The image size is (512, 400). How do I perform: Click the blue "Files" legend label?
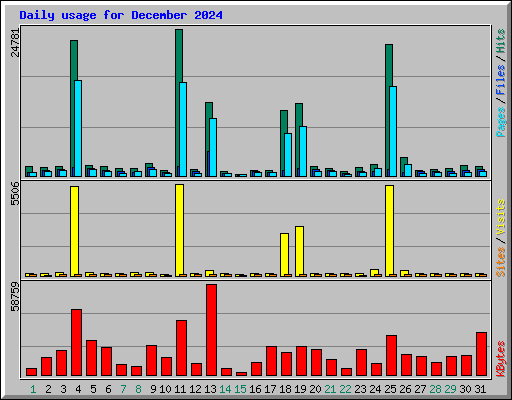501,80
